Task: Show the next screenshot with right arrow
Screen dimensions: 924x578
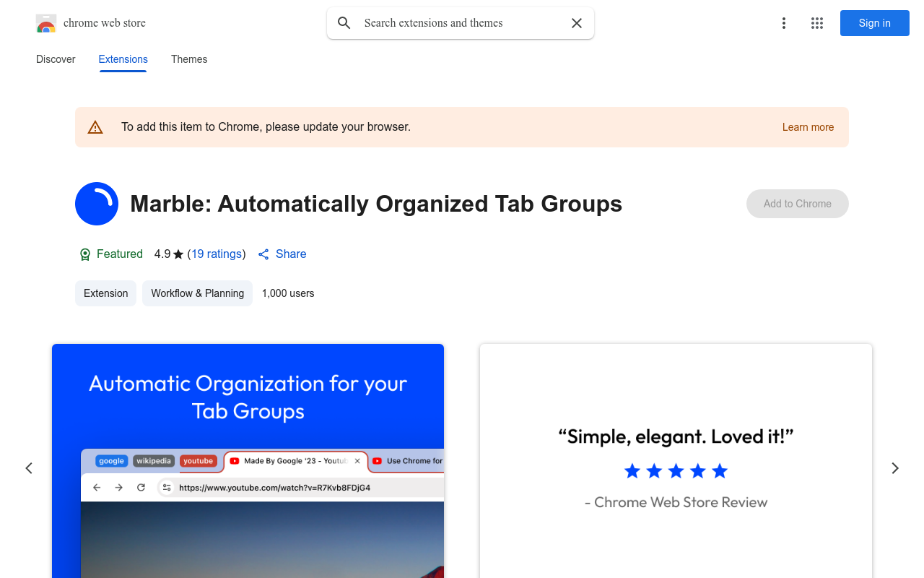Action: click(x=895, y=468)
